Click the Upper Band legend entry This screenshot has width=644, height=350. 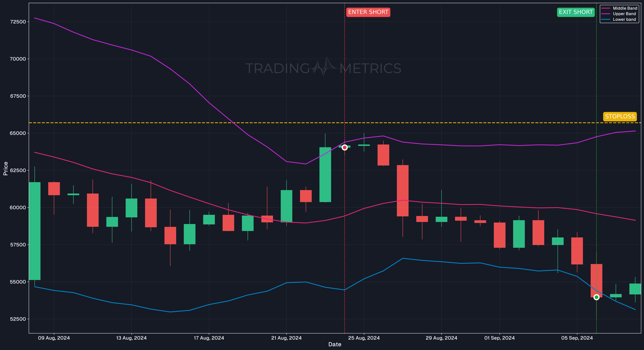(x=619, y=14)
